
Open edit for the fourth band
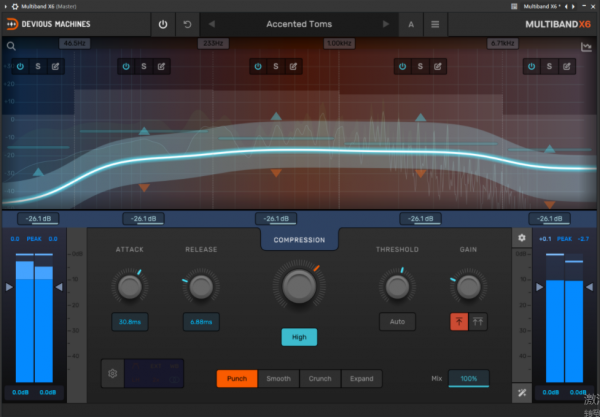point(438,67)
